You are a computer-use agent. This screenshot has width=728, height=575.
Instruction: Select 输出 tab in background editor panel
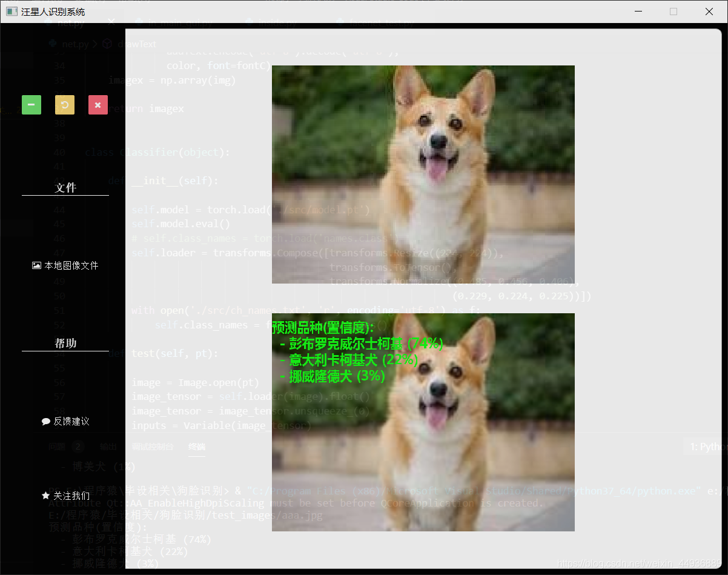click(x=108, y=447)
